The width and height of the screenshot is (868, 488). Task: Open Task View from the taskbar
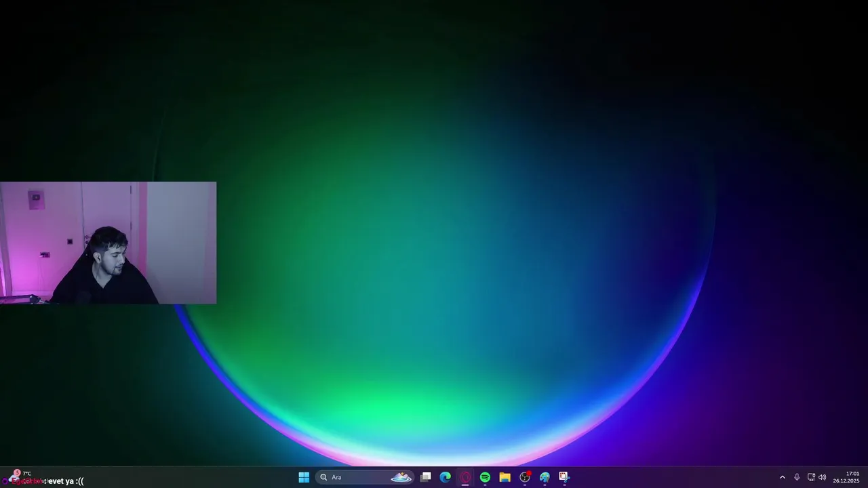coord(425,477)
